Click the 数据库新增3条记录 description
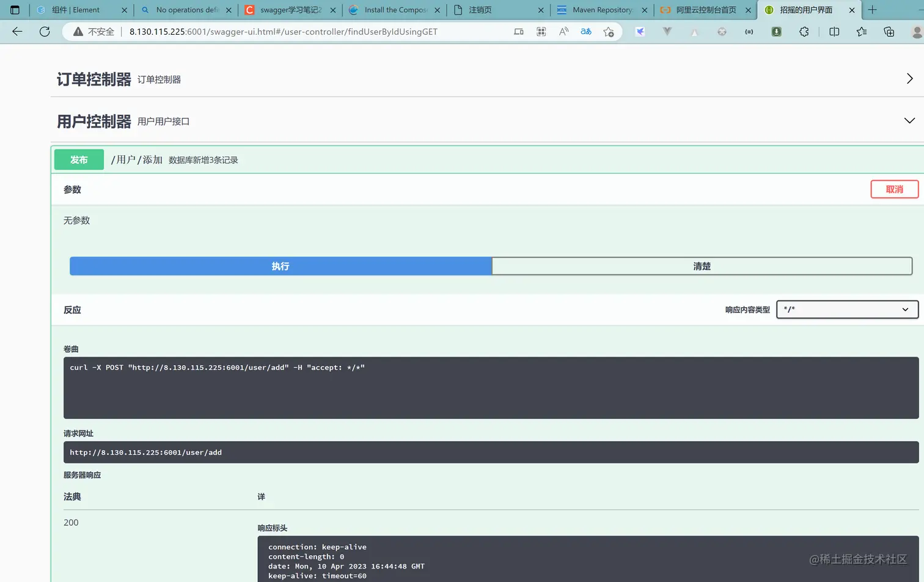The image size is (924, 582). point(204,160)
